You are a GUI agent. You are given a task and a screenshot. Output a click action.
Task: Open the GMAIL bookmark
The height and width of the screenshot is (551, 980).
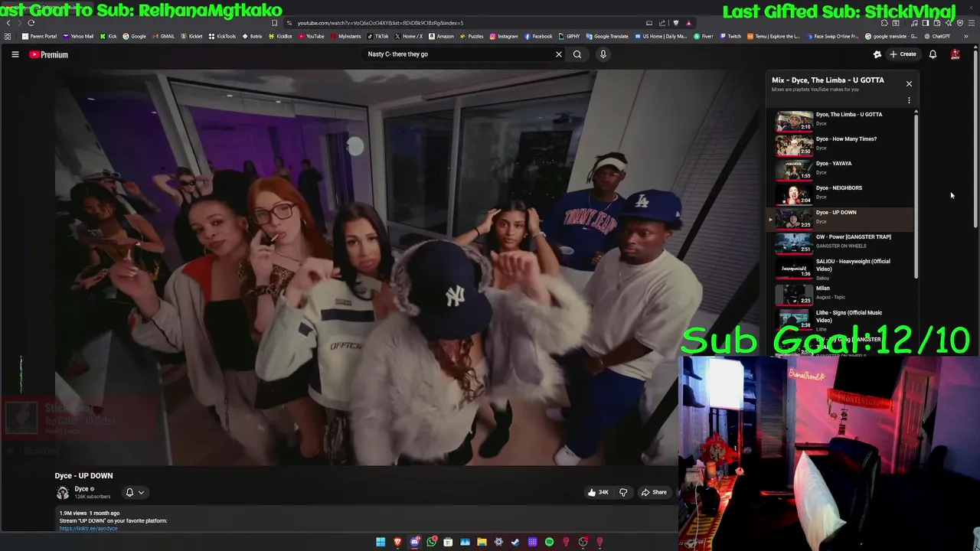[x=163, y=36]
